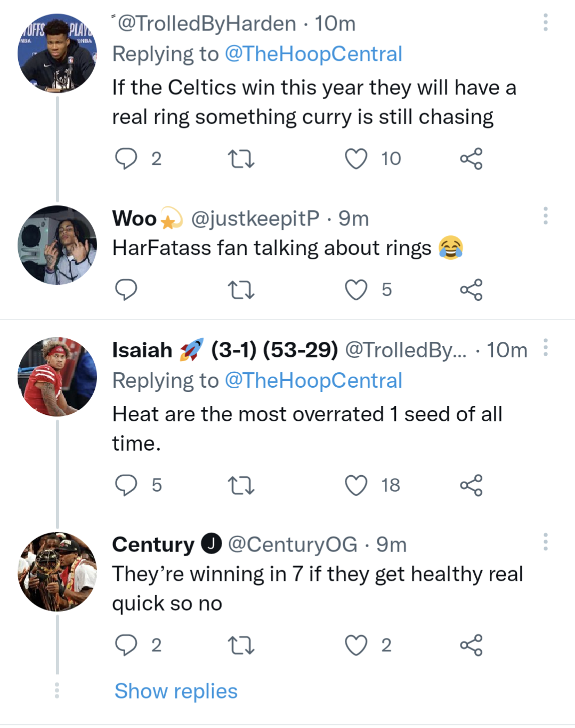The image size is (575, 728).
Task: Open @TheHoopCentral mention in Isaiah's tweet
Action: tap(313, 380)
